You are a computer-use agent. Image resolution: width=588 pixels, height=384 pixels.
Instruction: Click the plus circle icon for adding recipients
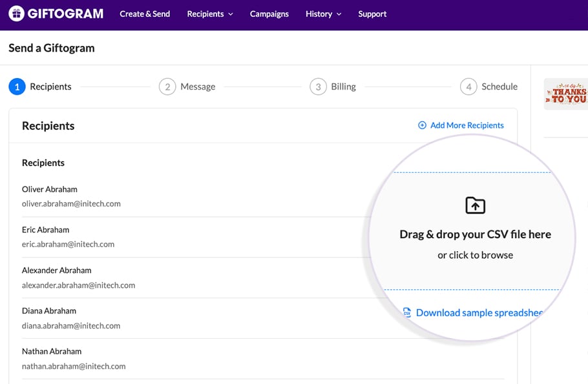(422, 125)
